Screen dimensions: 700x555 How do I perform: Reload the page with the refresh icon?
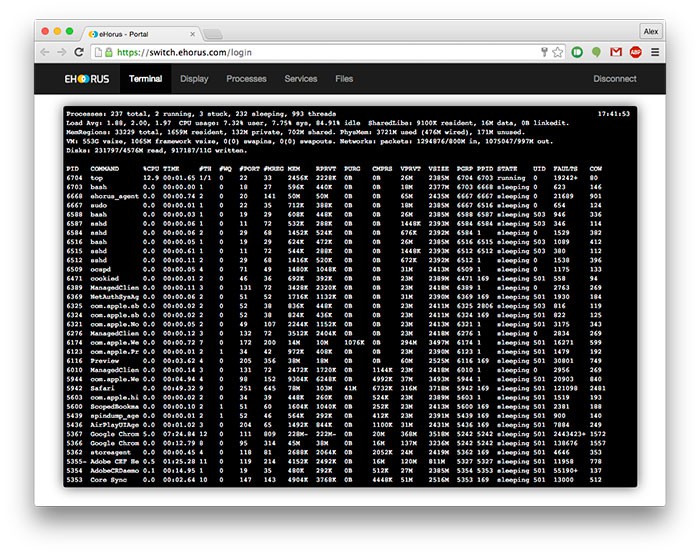click(79, 52)
